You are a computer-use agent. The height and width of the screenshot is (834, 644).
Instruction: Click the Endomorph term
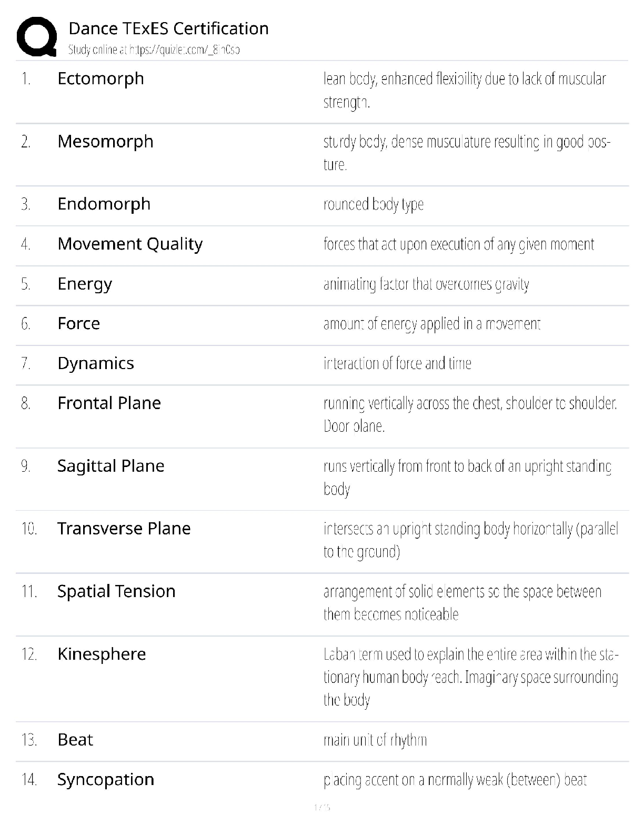point(104,204)
